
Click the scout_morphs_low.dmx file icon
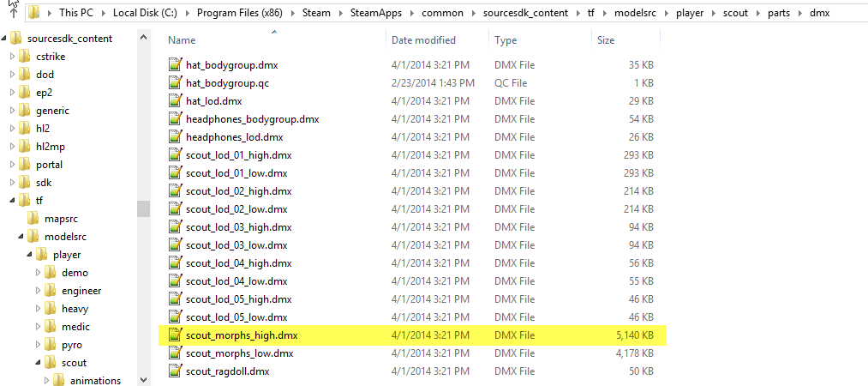[176, 353]
